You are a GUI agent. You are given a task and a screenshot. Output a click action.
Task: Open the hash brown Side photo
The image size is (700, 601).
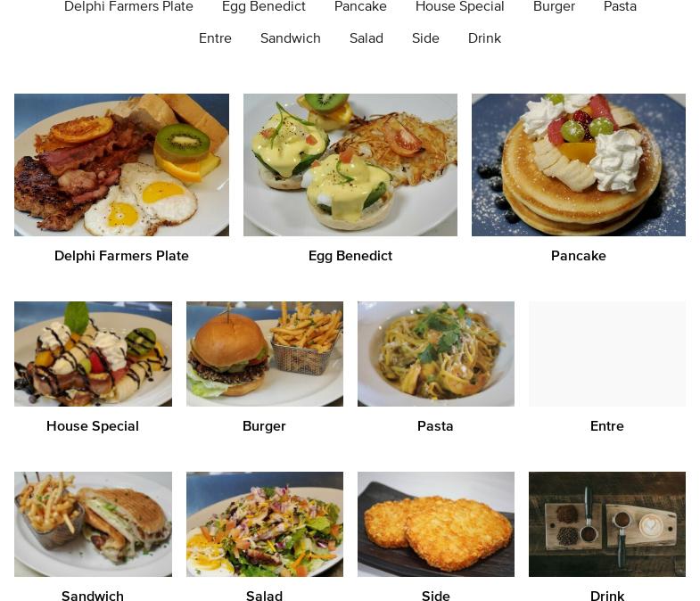(436, 524)
